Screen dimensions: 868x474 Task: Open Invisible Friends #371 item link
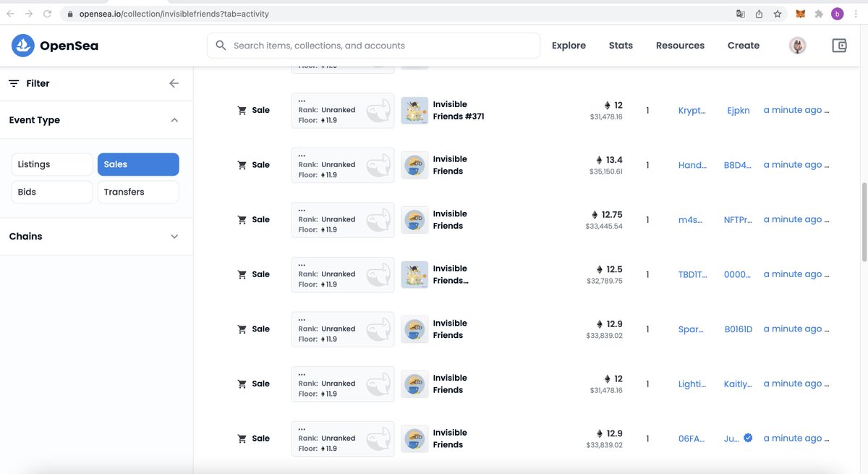click(x=459, y=110)
